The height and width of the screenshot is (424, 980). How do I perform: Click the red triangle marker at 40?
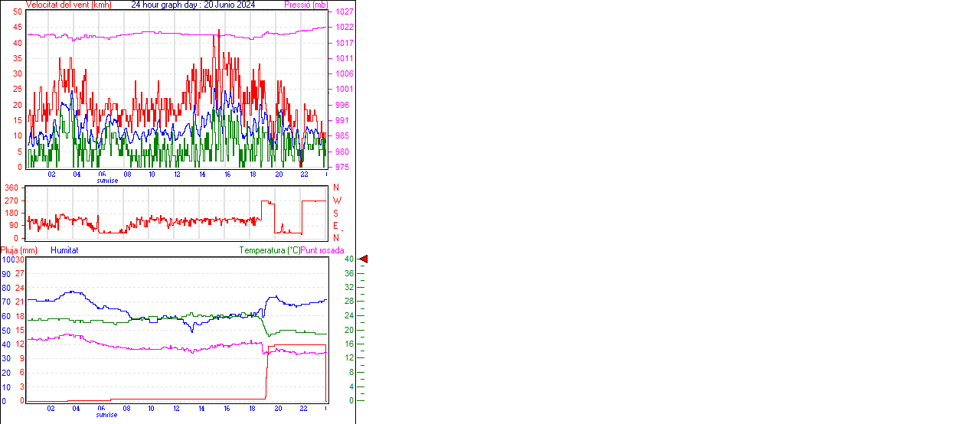[x=364, y=259]
